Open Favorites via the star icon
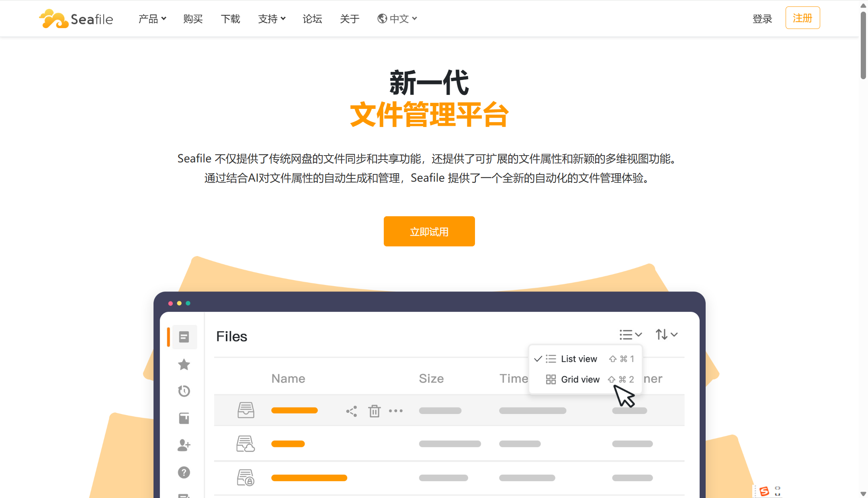Image resolution: width=868 pixels, height=498 pixels. [184, 364]
